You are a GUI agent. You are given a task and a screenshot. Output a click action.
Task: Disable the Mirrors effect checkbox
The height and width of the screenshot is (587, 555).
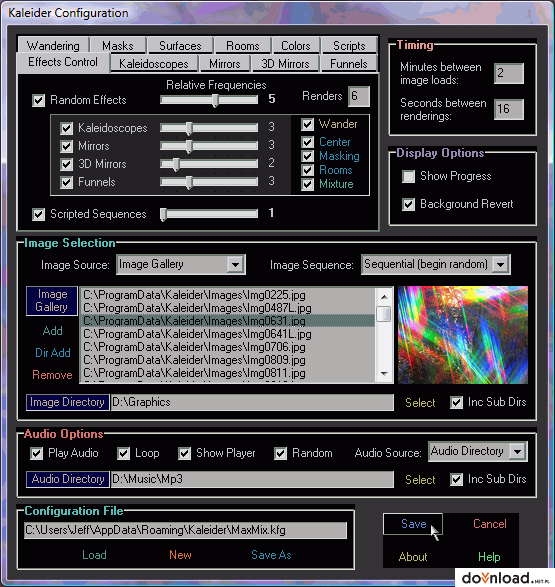point(67,146)
